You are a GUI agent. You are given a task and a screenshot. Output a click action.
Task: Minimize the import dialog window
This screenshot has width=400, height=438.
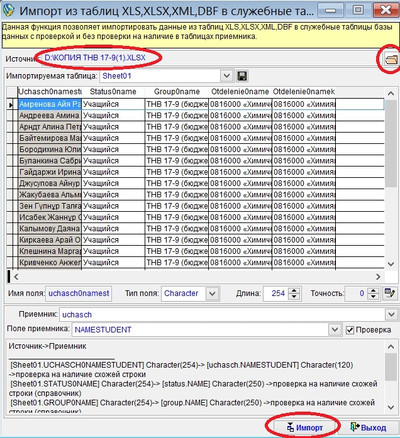tap(331, 10)
